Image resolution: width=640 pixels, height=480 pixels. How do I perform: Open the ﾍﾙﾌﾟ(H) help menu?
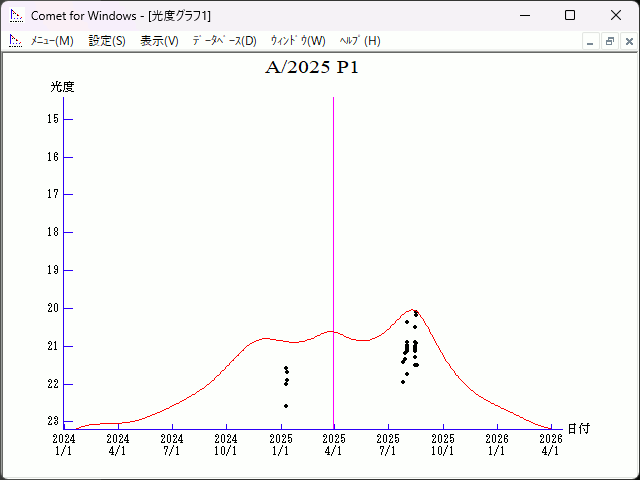pos(360,41)
